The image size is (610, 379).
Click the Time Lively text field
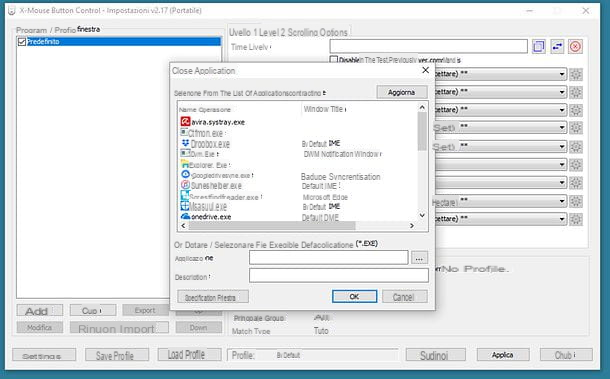tap(428, 46)
